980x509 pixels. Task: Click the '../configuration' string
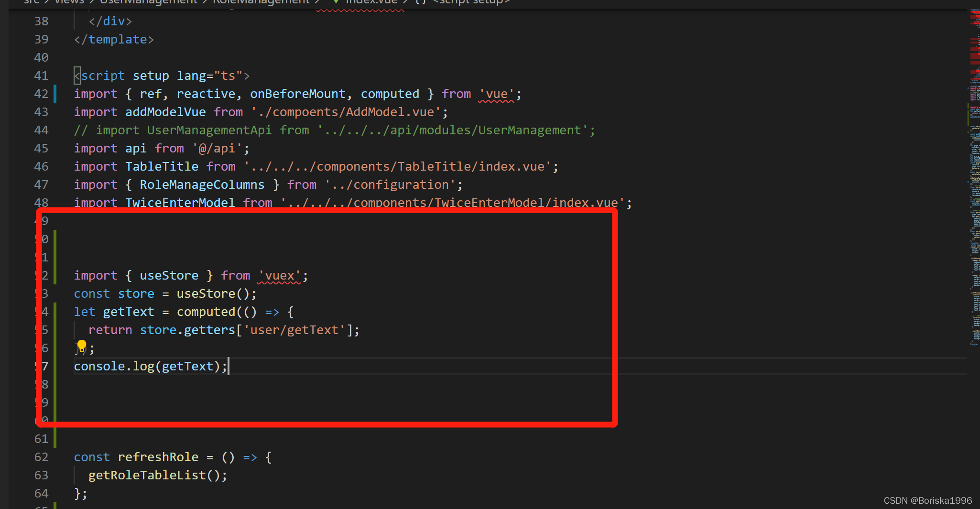tap(390, 184)
